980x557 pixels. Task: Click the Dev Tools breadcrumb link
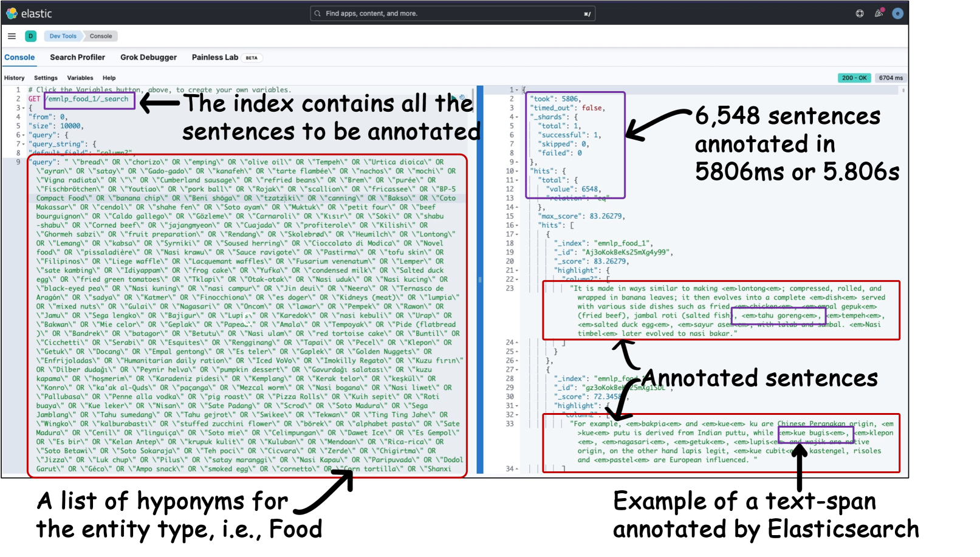(63, 36)
